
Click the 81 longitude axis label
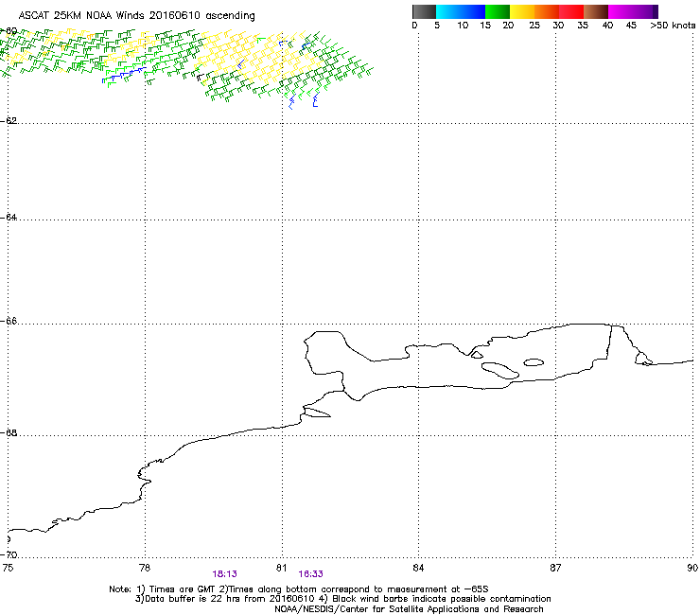click(x=281, y=568)
